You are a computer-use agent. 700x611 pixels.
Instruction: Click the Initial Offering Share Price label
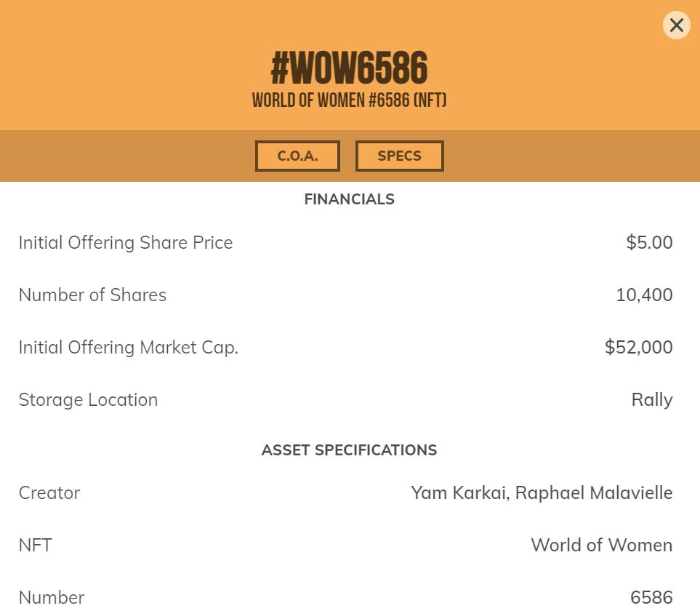point(126,242)
